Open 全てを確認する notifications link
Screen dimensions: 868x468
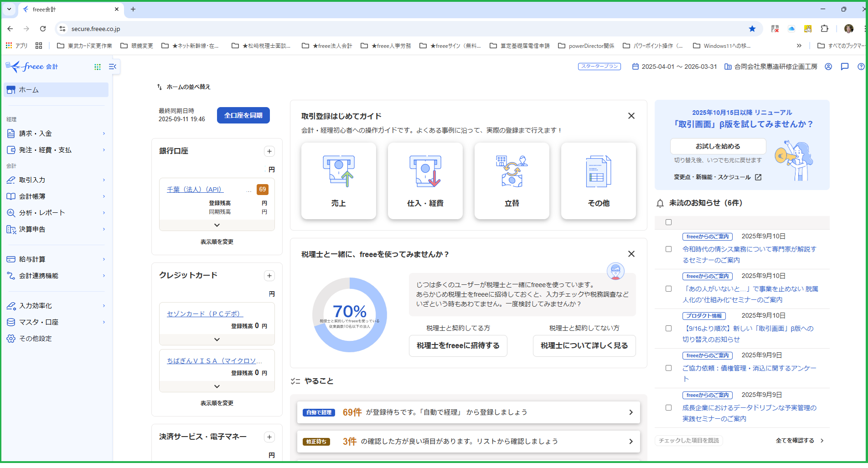pyautogui.click(x=800, y=441)
